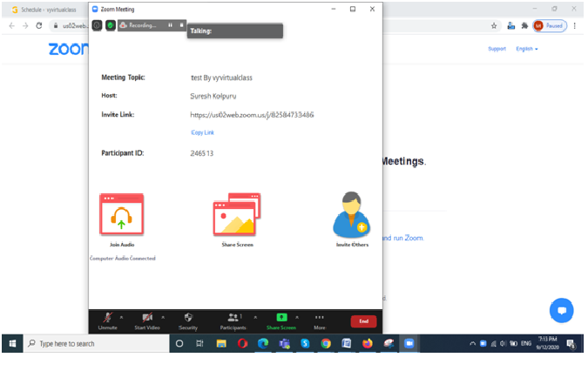Click host name Suresh Kolpuru
This screenshot has height=371, width=588.
(x=213, y=96)
